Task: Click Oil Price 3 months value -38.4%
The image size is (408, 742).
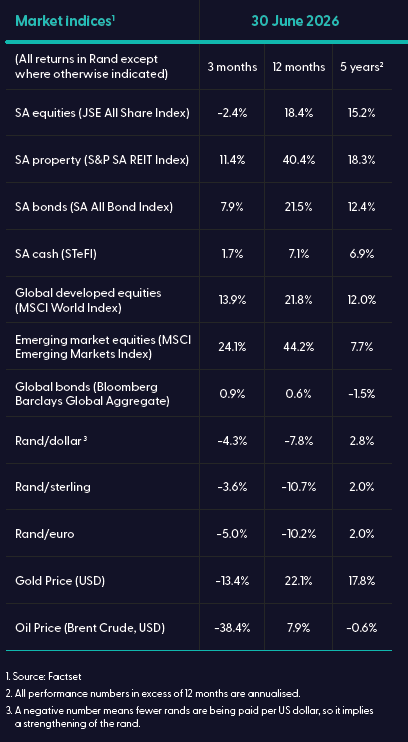Action: (x=232, y=628)
